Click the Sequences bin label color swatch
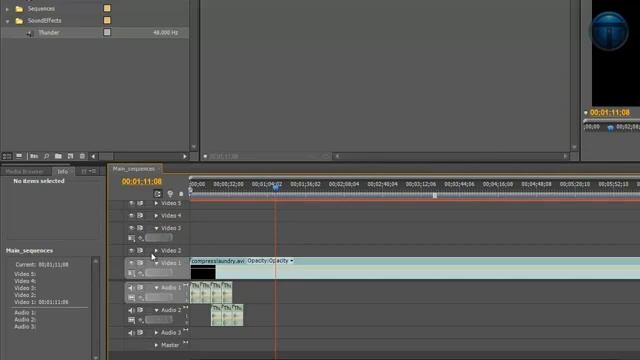The width and height of the screenshot is (640, 360). 107,8
